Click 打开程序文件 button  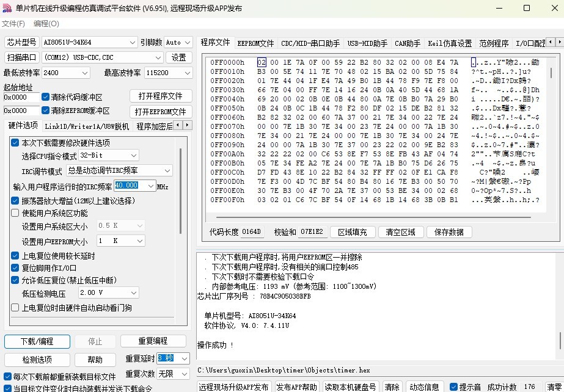click(x=161, y=96)
